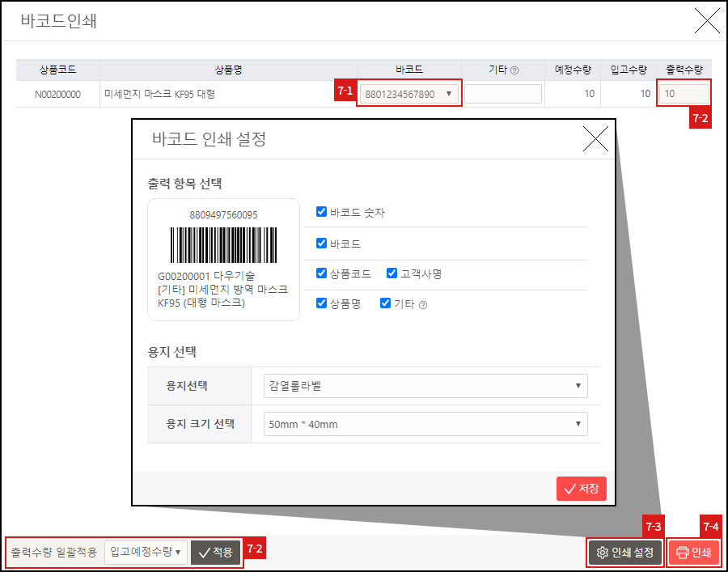
Task: Click the gear icon on the 인쇄 설정 button
Action: (602, 553)
